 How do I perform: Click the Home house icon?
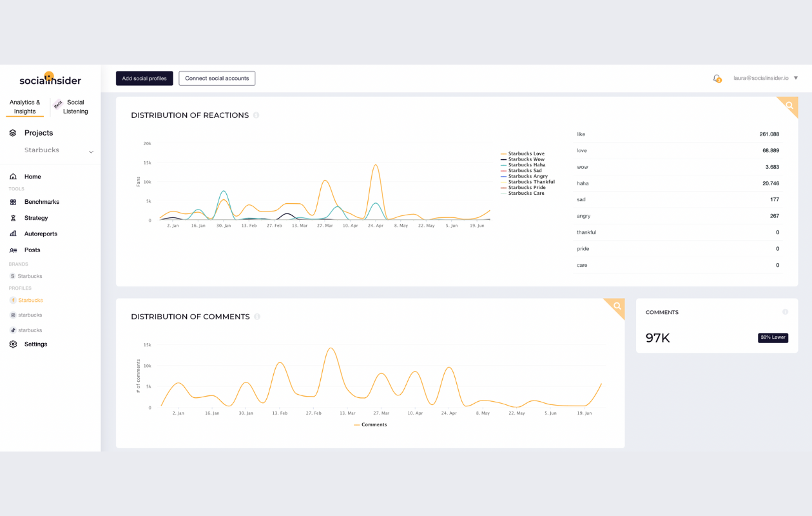[13, 177]
